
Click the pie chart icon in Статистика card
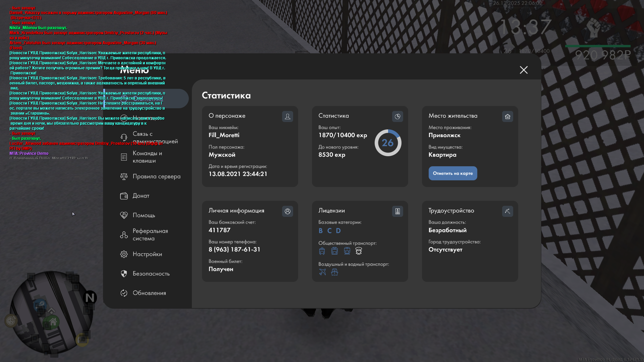[397, 116]
